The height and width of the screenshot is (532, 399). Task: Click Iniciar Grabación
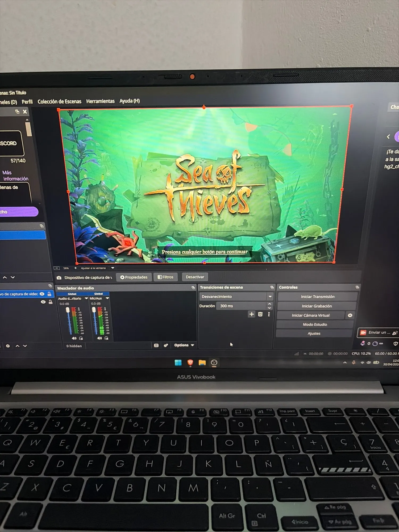click(317, 306)
